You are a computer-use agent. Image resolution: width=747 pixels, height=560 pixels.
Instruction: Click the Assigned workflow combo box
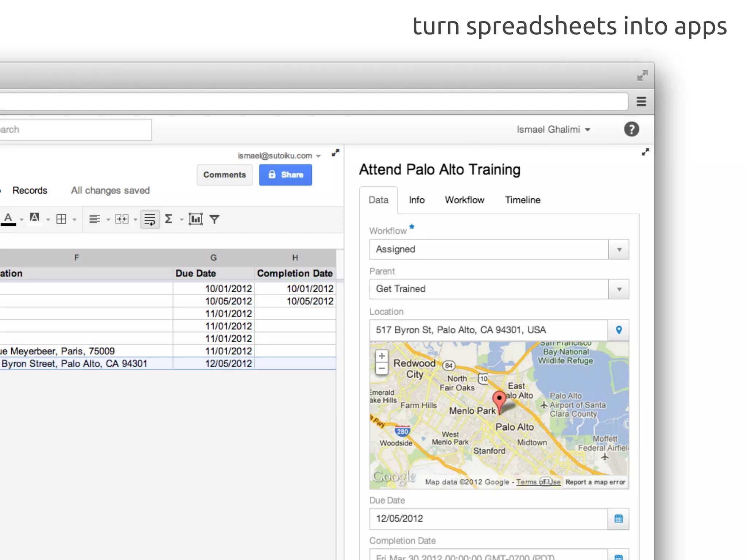click(x=499, y=250)
